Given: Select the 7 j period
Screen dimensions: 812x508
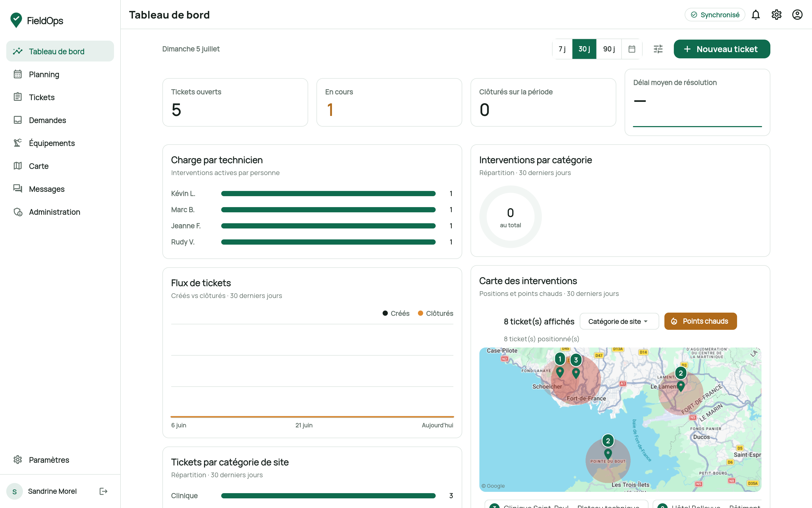Looking at the screenshot, I should pyautogui.click(x=562, y=49).
